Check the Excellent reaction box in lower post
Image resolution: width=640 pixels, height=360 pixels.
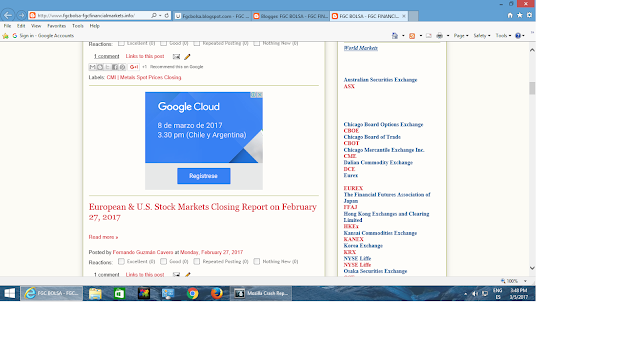pos(121,261)
